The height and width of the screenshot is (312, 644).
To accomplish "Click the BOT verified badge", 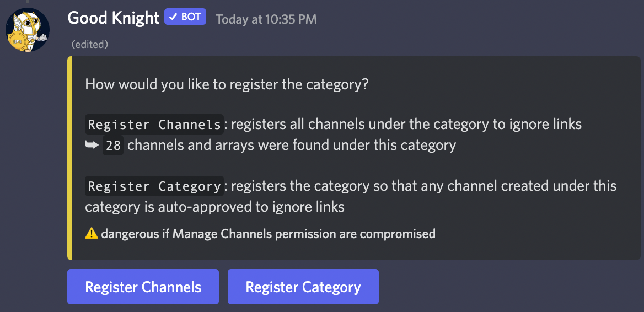I will [185, 17].
